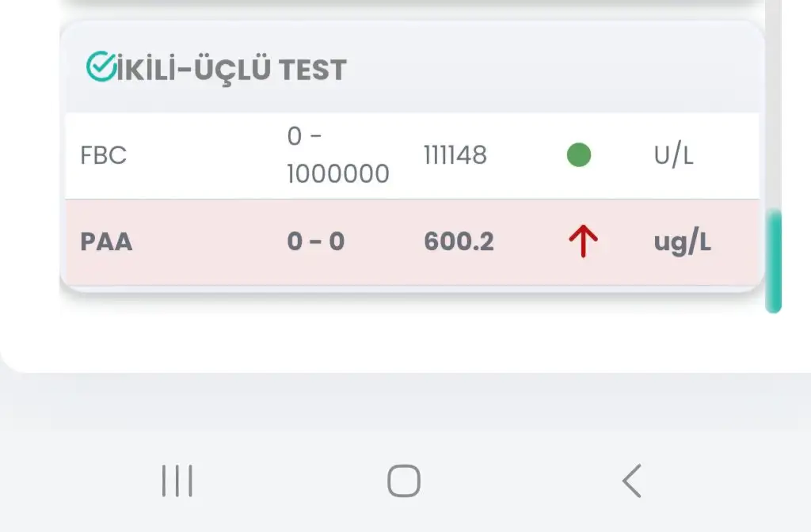Select the PAA test row label

(106, 241)
